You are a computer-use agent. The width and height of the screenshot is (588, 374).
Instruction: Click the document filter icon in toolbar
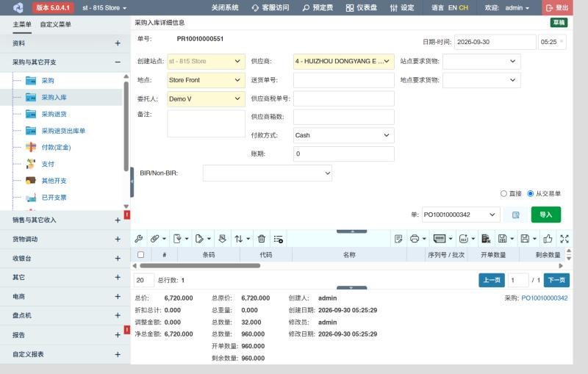click(x=177, y=239)
